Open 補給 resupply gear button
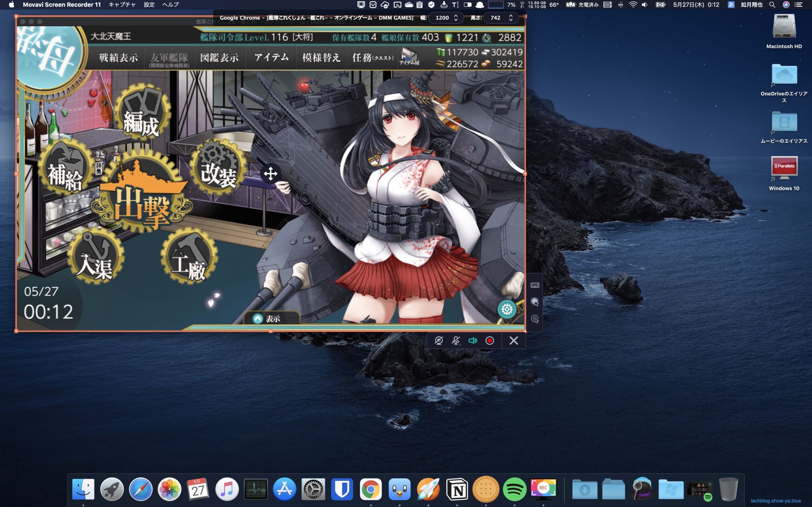Image resolution: width=812 pixels, height=507 pixels. tap(66, 168)
